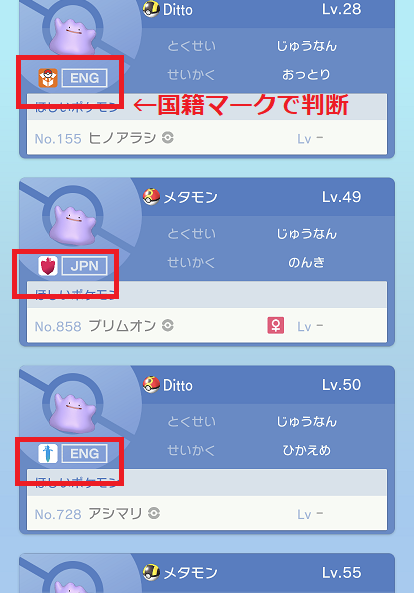Click the orange Pokémon HOME origin mark icon
This screenshot has width=414, height=593.
(48, 78)
